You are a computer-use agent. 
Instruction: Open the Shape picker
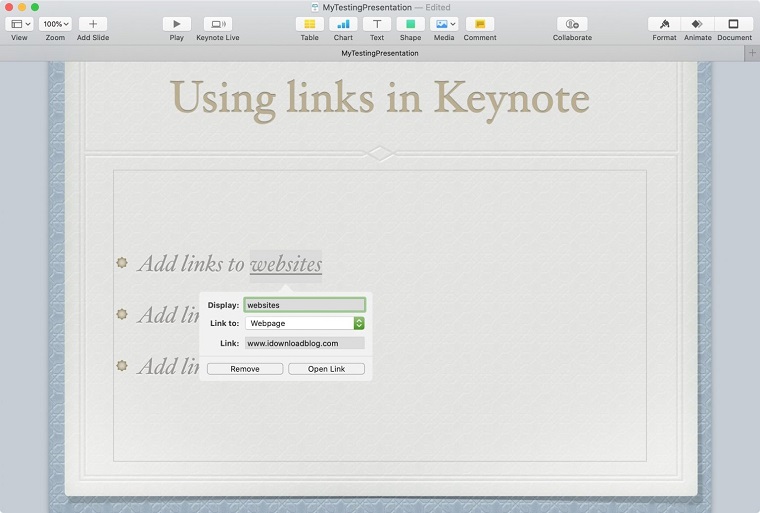pos(410,24)
